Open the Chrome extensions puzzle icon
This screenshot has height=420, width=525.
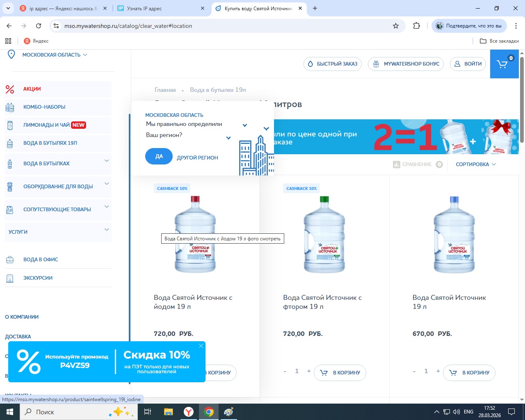[417, 26]
